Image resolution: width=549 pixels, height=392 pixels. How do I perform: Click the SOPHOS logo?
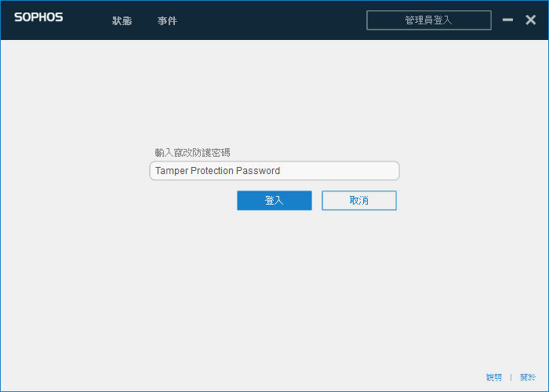[38, 17]
